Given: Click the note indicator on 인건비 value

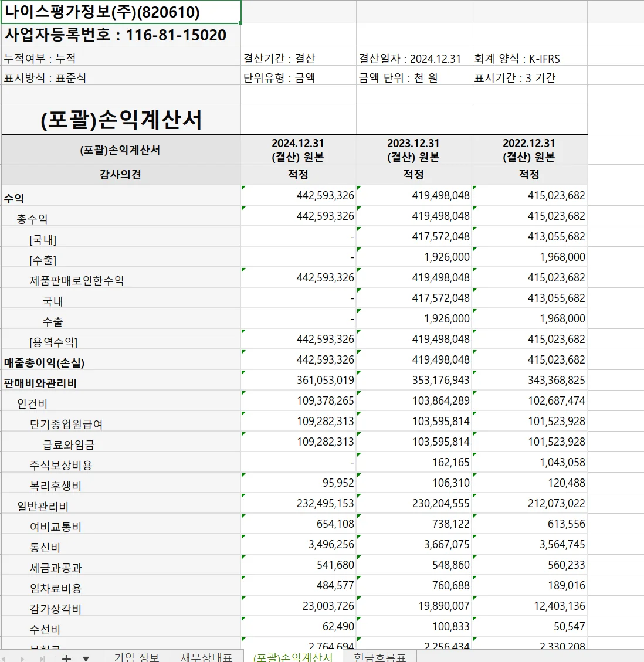Looking at the screenshot, I should click(245, 394).
